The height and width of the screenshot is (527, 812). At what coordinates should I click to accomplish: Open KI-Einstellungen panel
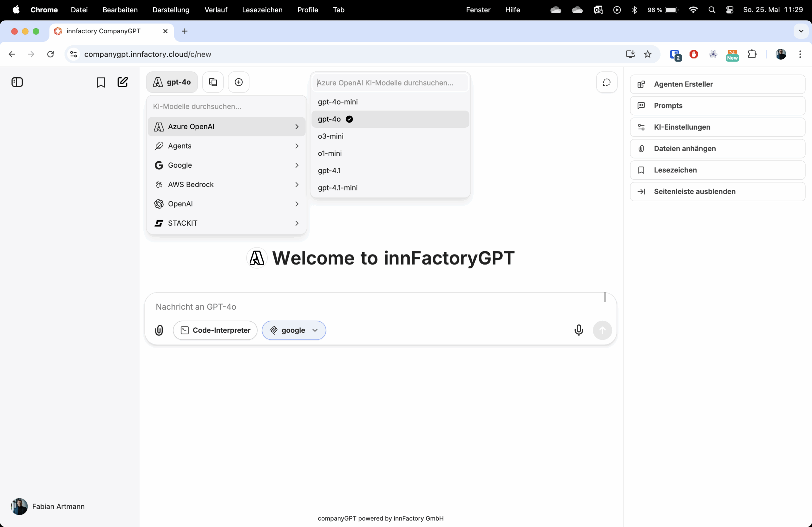tap(717, 127)
